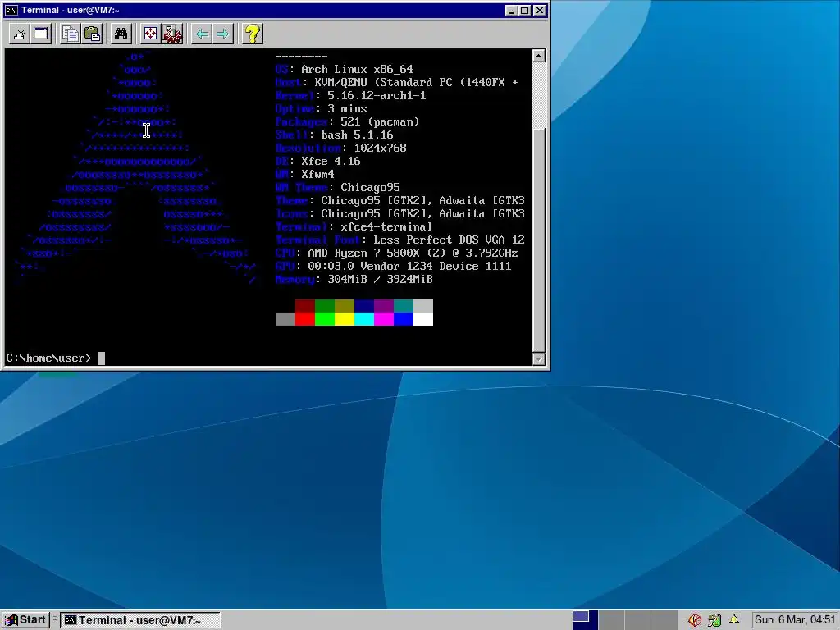Click the CPU text 'AMD Ryzen 7 5800X'
840x630 pixels.
click(x=363, y=253)
